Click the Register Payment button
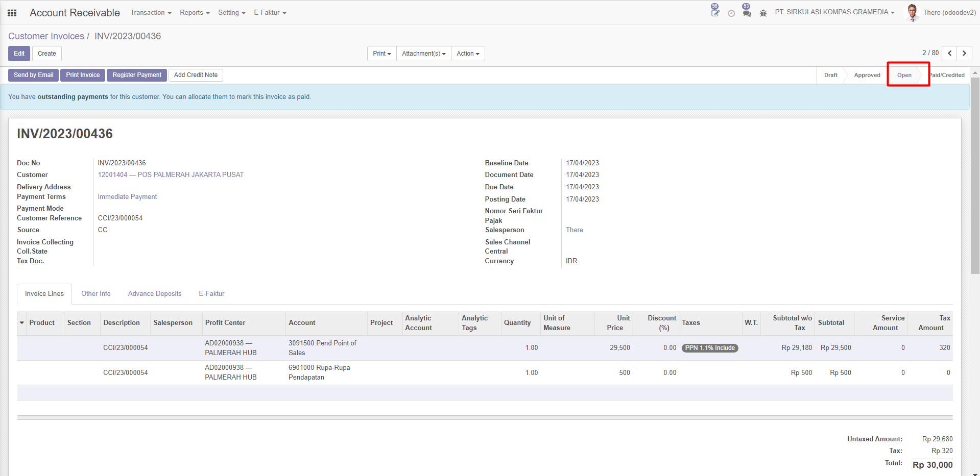This screenshot has height=476, width=980. coord(137,75)
